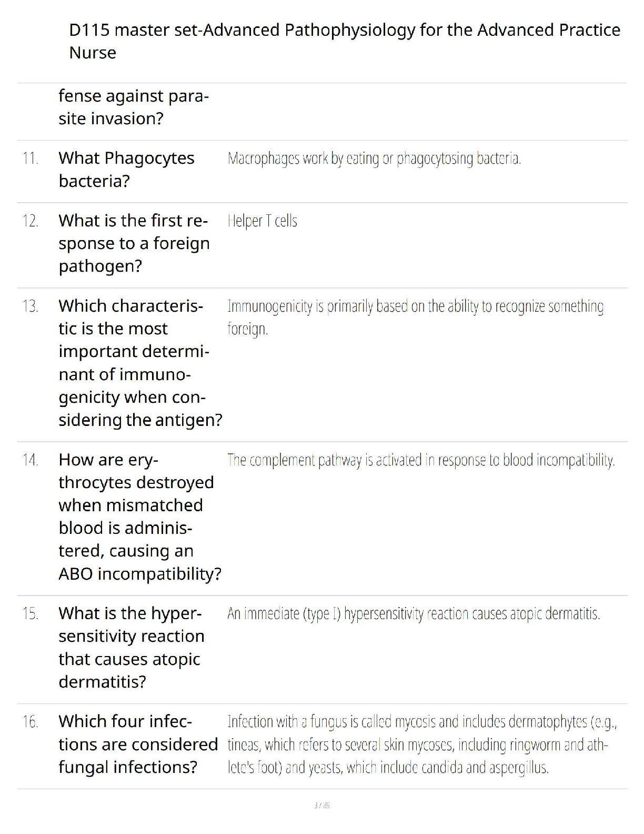Click the item number 15 label
Viewport: 644px width, 834px height.
click(31, 613)
